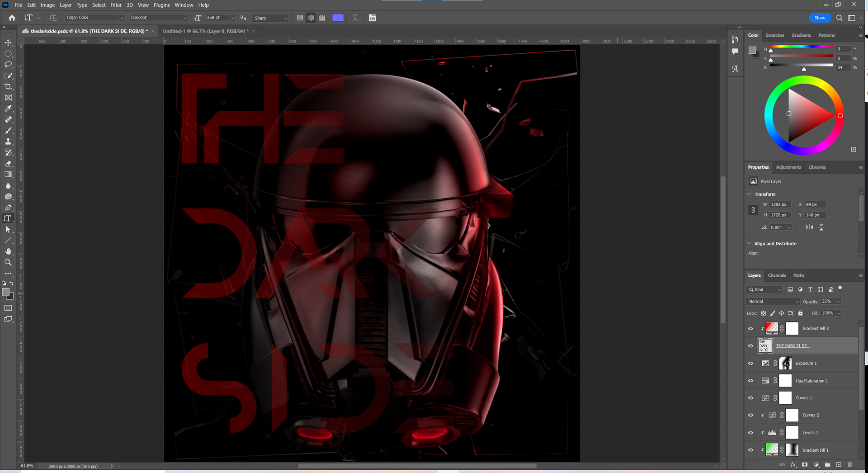The height and width of the screenshot is (473, 868).
Task: Select the Path Selection tool
Action: coord(8,230)
